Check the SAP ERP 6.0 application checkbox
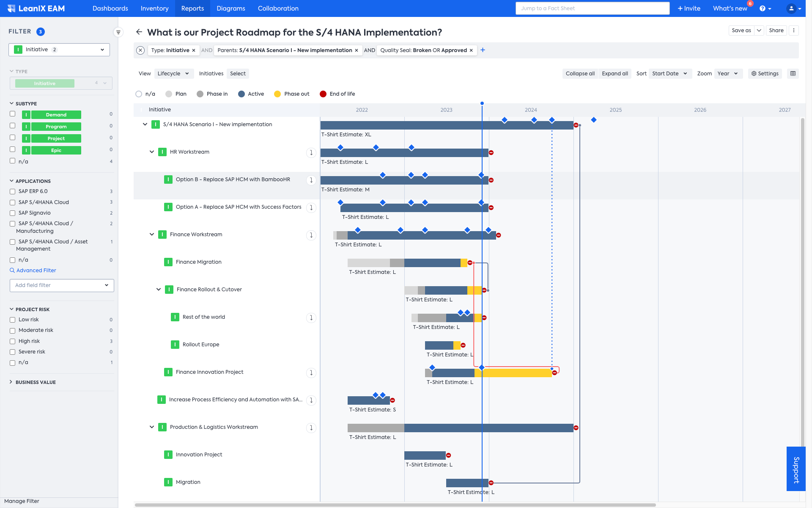The image size is (812, 508). coord(13,192)
